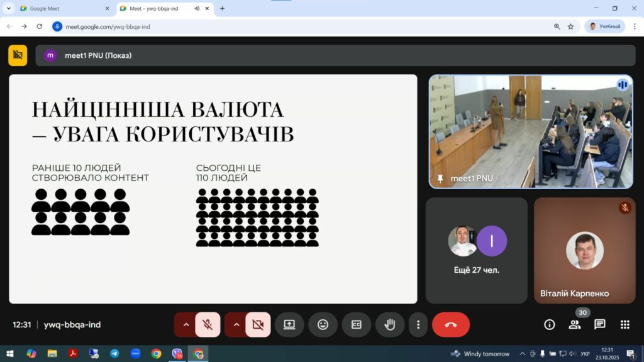644x362 pixels.
Task: Open more options three-dot menu
Action: pyautogui.click(x=418, y=324)
